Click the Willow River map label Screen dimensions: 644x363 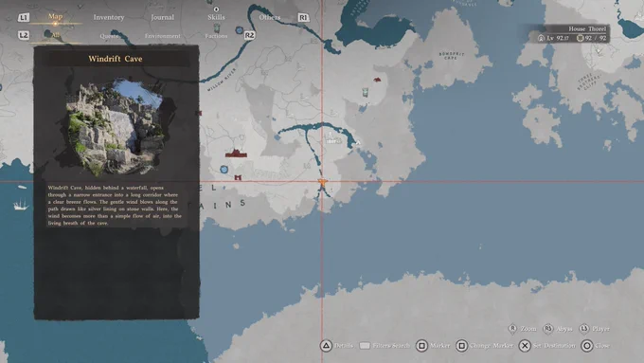pos(222,80)
